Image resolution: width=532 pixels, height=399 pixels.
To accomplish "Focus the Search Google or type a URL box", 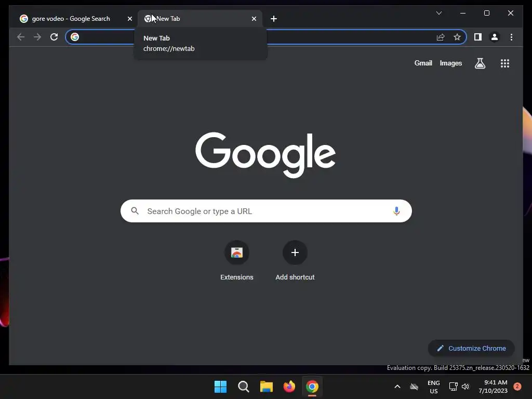I will (266, 211).
